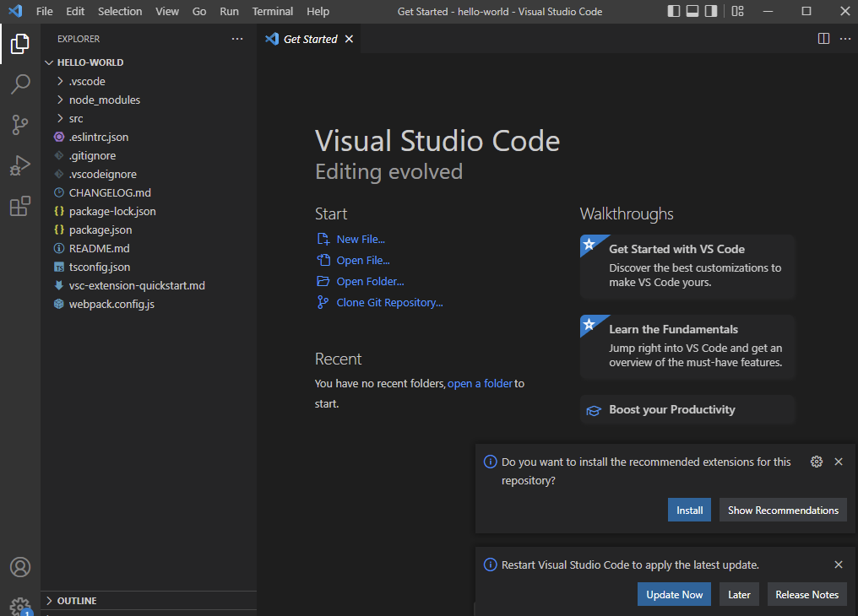Image resolution: width=858 pixels, height=616 pixels.
Task: Click the Open Folder... link
Action: tap(370, 281)
